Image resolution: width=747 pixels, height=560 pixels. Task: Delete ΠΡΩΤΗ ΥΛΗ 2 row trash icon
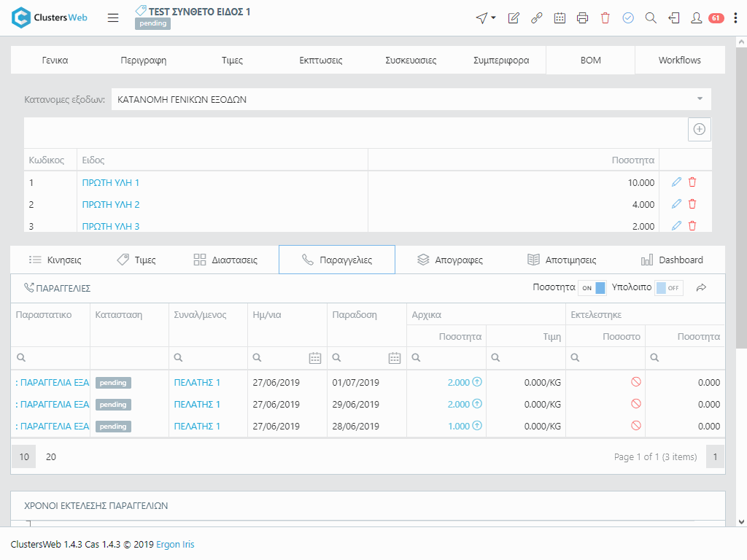click(x=692, y=204)
